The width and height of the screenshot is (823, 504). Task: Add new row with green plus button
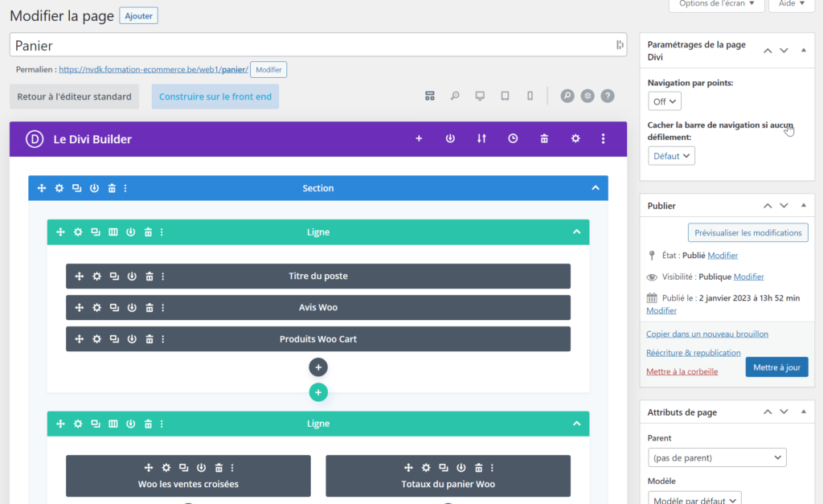(318, 392)
